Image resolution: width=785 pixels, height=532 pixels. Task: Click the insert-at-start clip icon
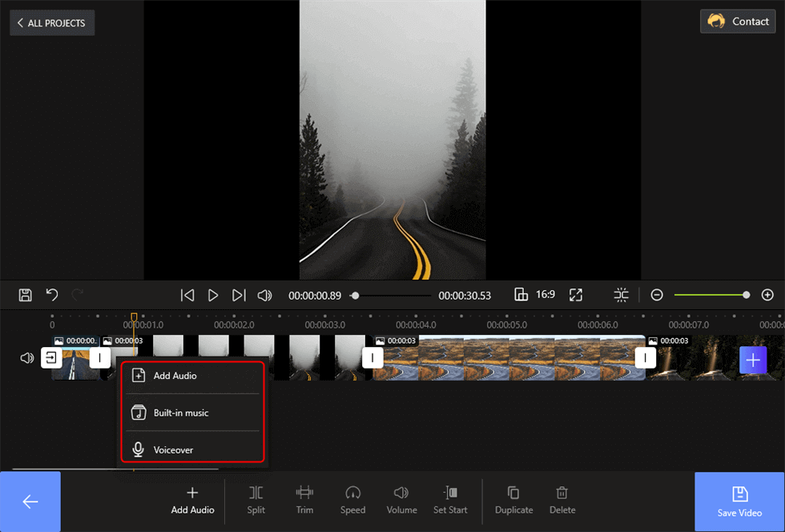click(51, 357)
